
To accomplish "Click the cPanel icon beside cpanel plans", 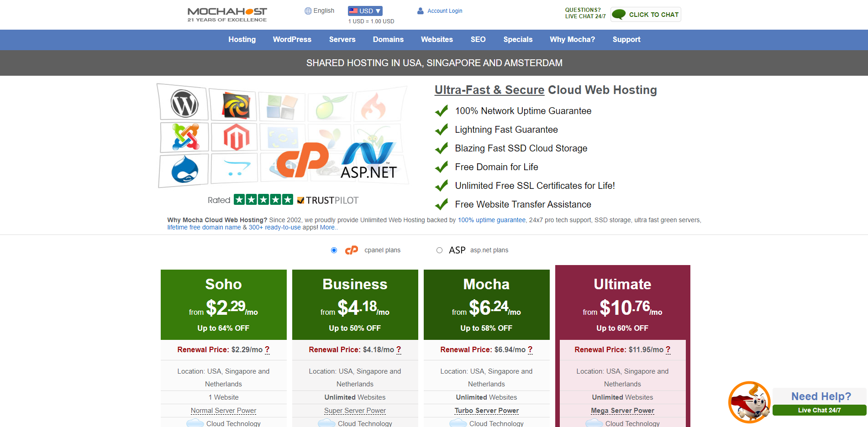I will click(352, 250).
